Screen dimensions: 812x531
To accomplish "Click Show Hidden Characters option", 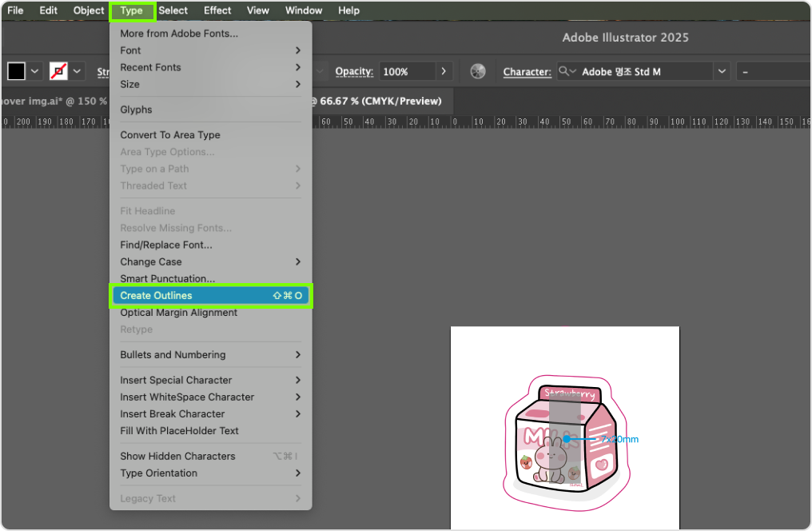I will (x=177, y=456).
